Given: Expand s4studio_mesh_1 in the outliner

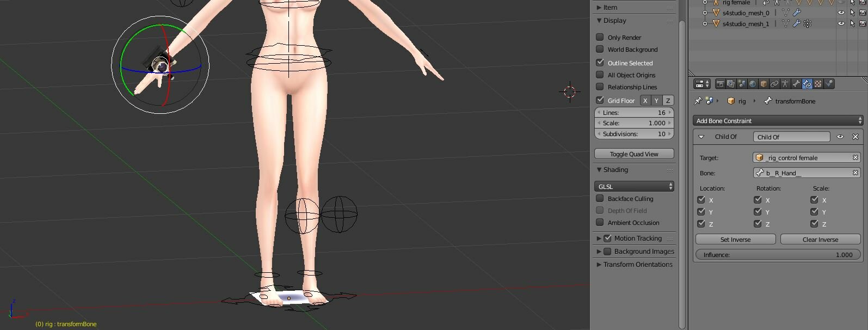Looking at the screenshot, I should [705, 23].
